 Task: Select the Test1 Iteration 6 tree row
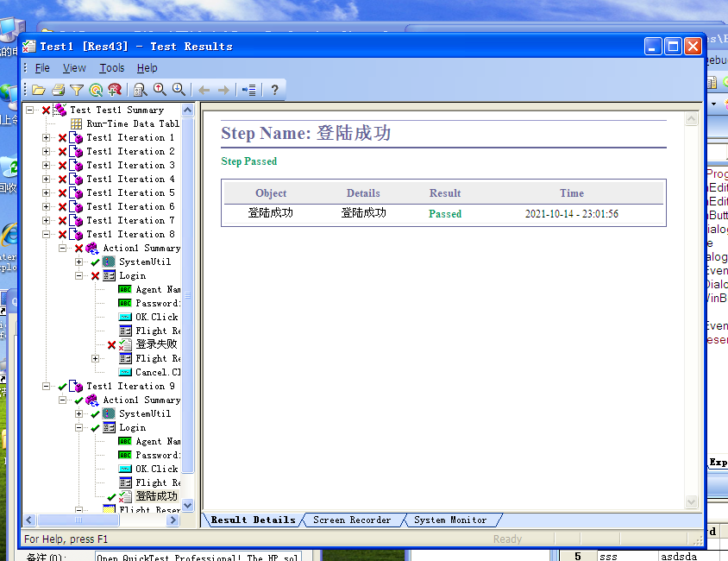click(x=130, y=206)
